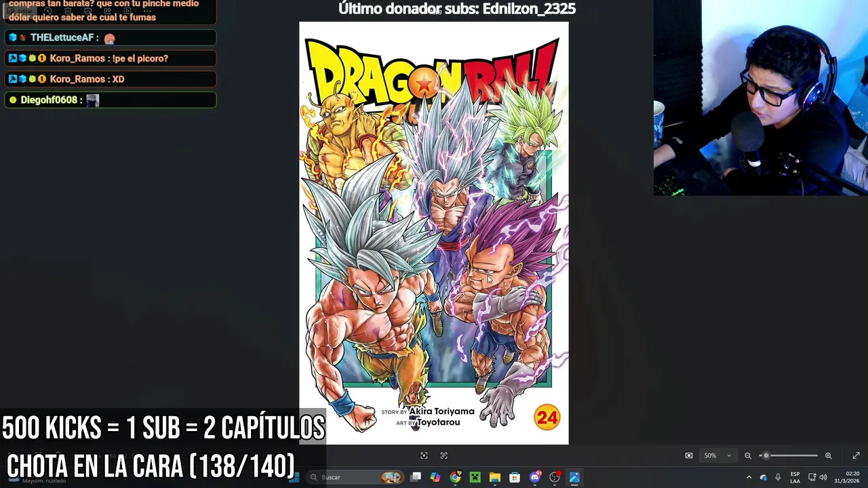868x488 pixels.
Task: Open OBS Studio from the taskbar
Action: click(x=555, y=477)
